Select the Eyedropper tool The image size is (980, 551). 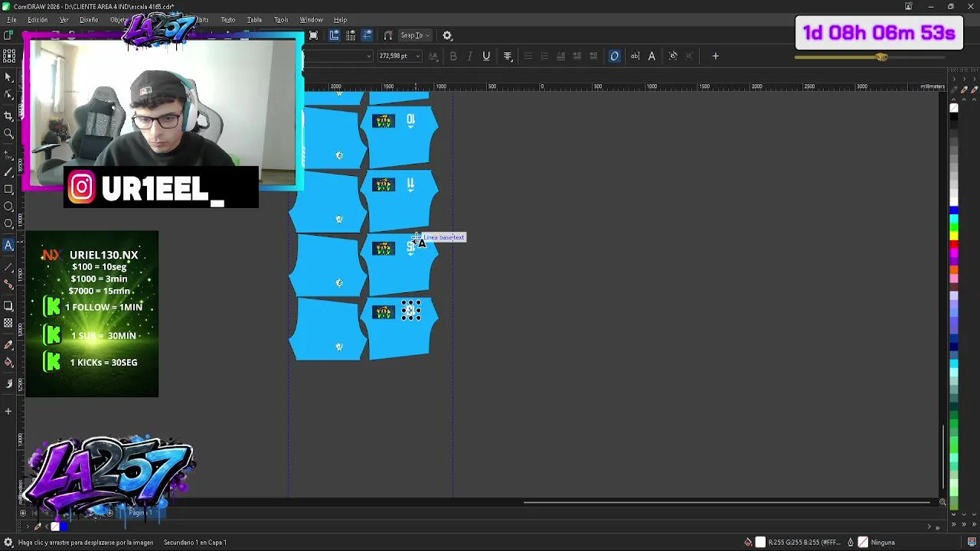point(8,344)
